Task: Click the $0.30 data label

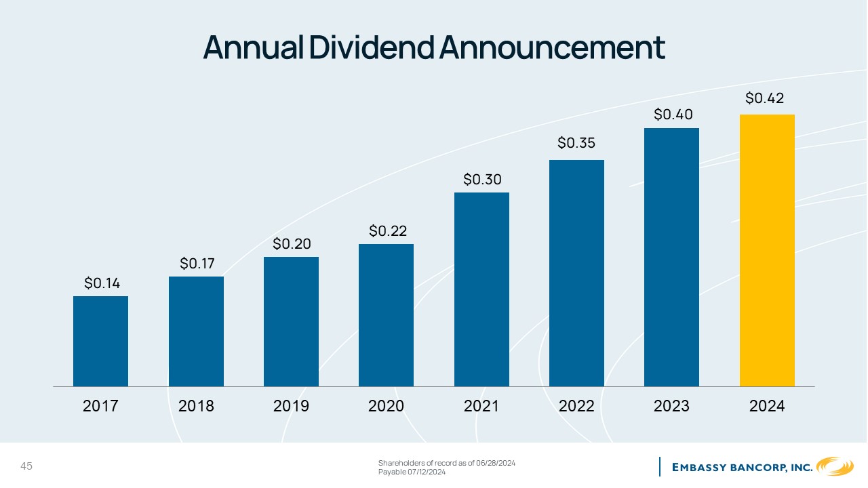Action: click(482, 180)
